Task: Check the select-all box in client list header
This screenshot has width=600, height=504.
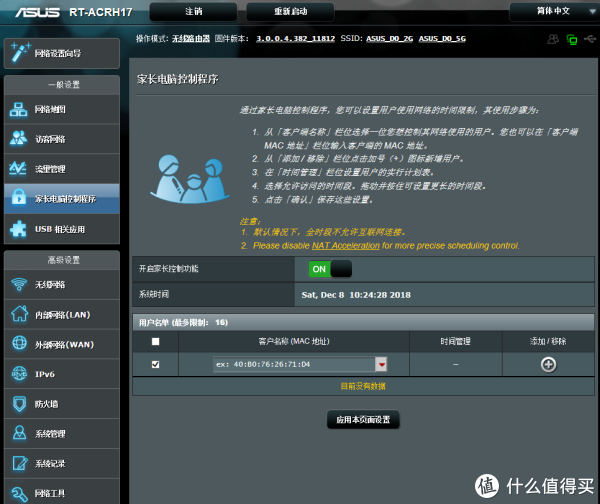Action: tap(155, 341)
